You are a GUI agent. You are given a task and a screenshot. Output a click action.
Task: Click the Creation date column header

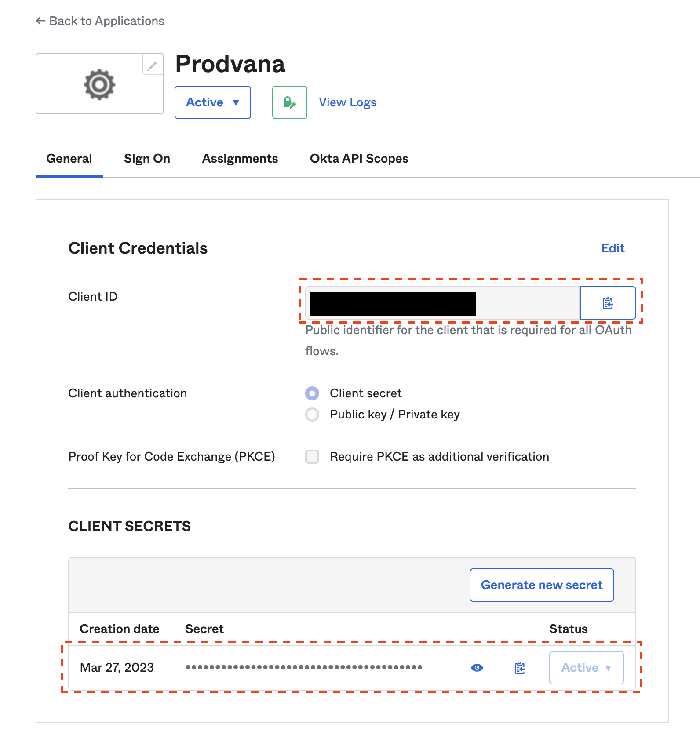pyautogui.click(x=120, y=629)
